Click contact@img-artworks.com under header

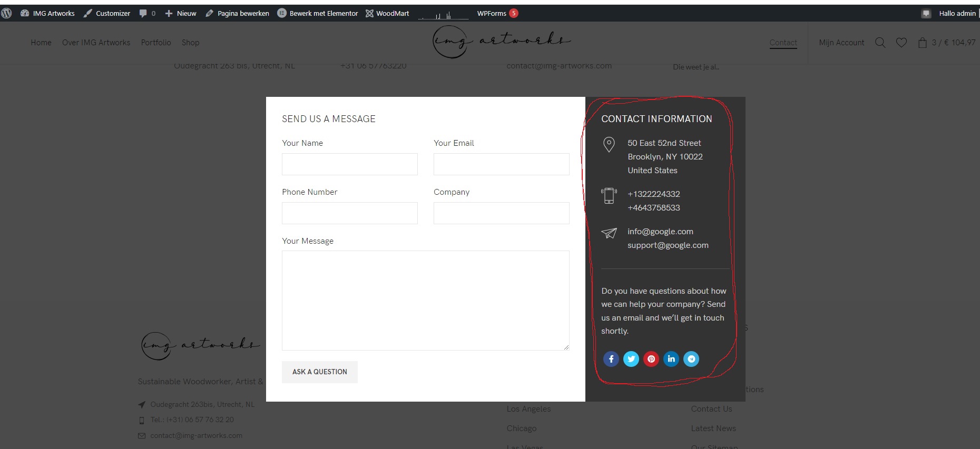(559, 66)
